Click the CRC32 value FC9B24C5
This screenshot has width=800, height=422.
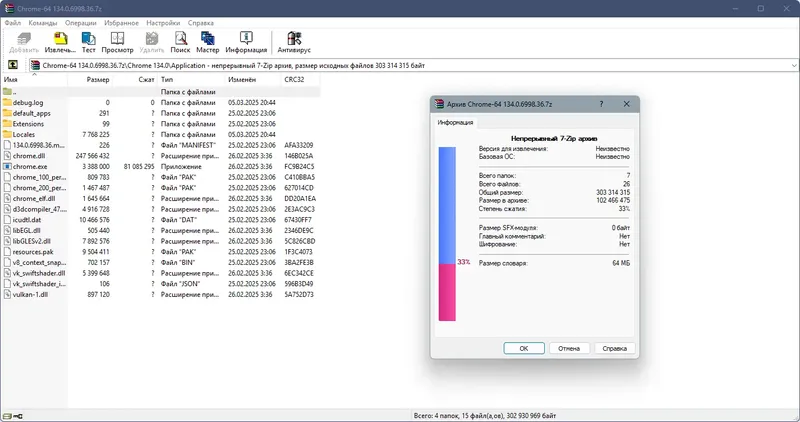pos(299,166)
